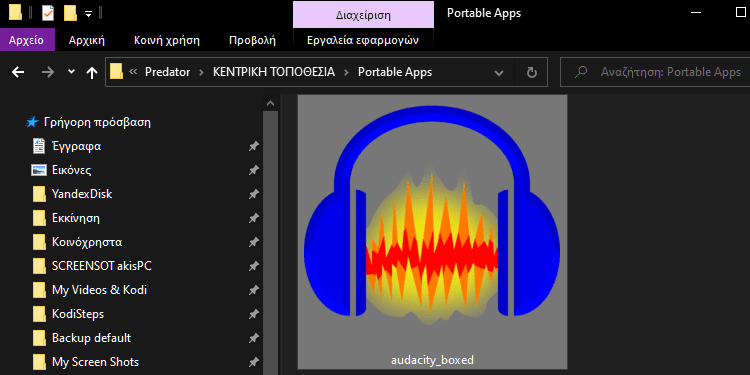Image resolution: width=750 pixels, height=375 pixels.
Task: Switch to the Αρχική ribbon tab
Action: (87, 40)
